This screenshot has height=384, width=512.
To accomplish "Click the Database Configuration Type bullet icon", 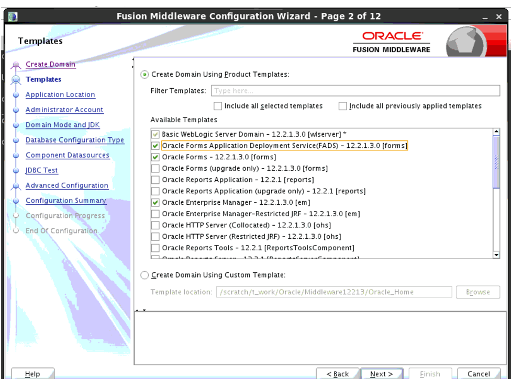I will point(16,140).
